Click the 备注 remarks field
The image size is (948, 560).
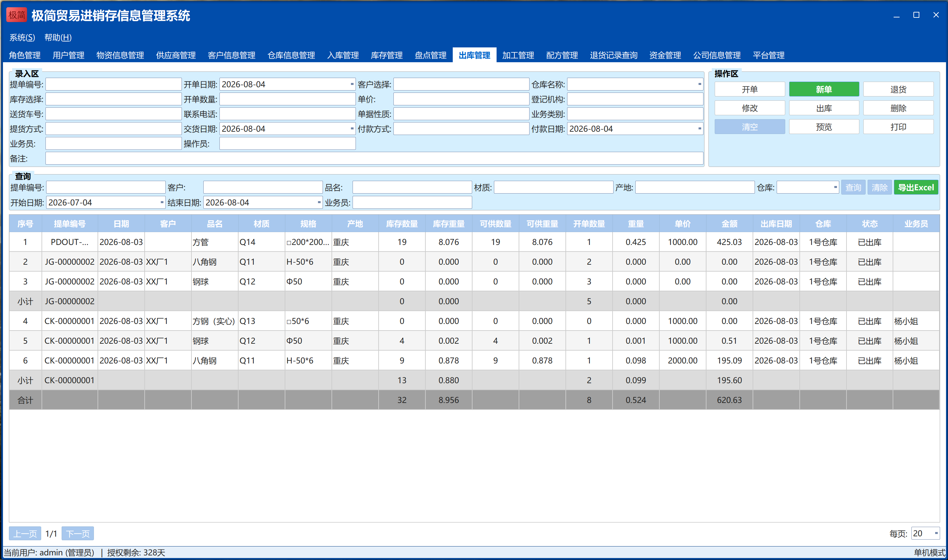tap(374, 158)
